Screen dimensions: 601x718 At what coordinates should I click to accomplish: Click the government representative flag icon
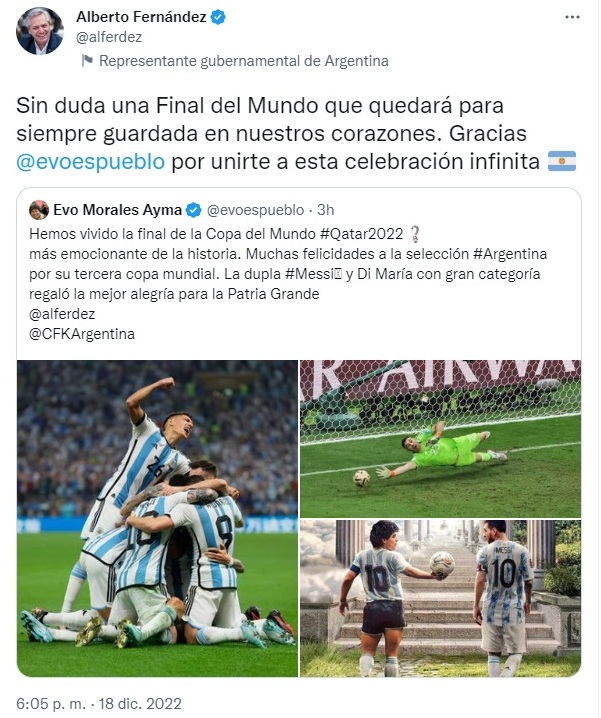(87, 60)
